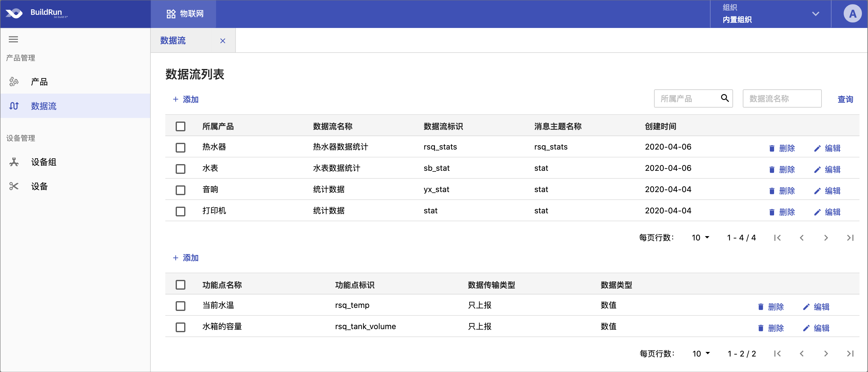Toggle select-all checkbox in data stream table header
The height and width of the screenshot is (372, 868).
(x=180, y=126)
